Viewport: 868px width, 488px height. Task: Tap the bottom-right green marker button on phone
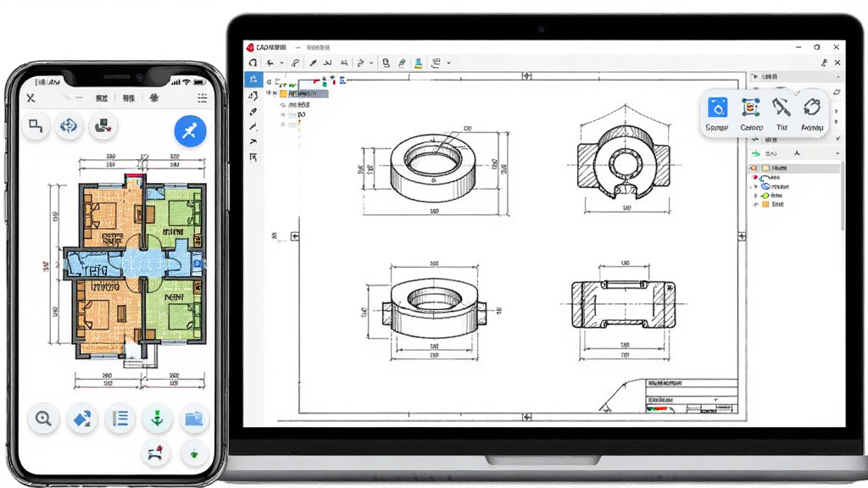194,454
